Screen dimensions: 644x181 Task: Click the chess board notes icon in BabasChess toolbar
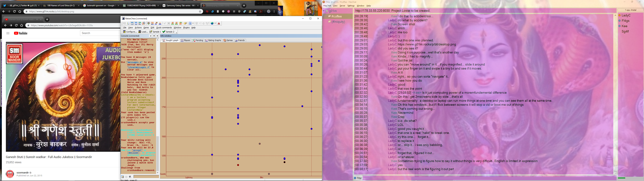coord(144,23)
